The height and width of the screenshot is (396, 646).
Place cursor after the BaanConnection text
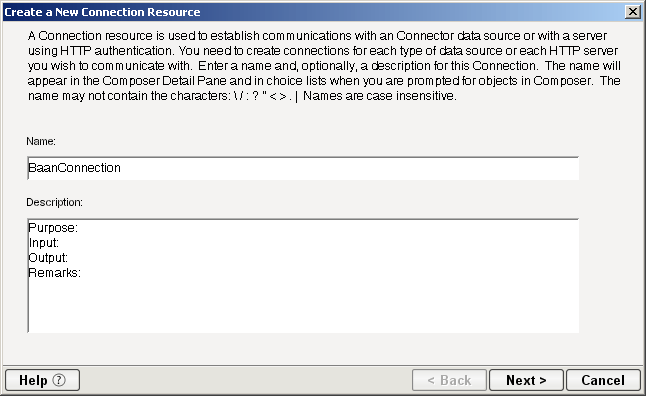(122, 168)
